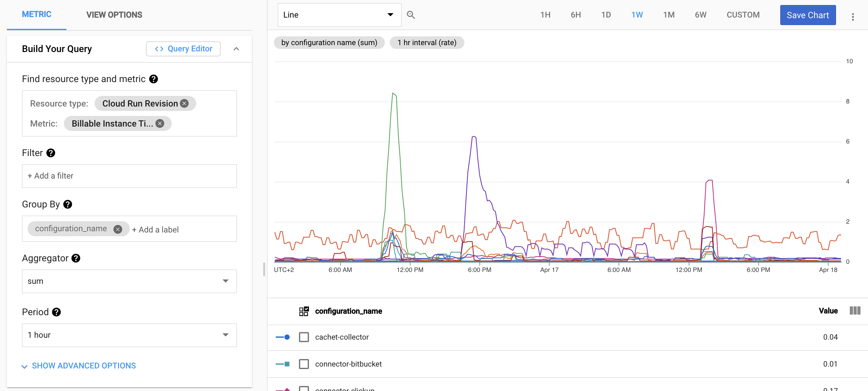Check the cachet-collector checkbox

click(x=304, y=337)
